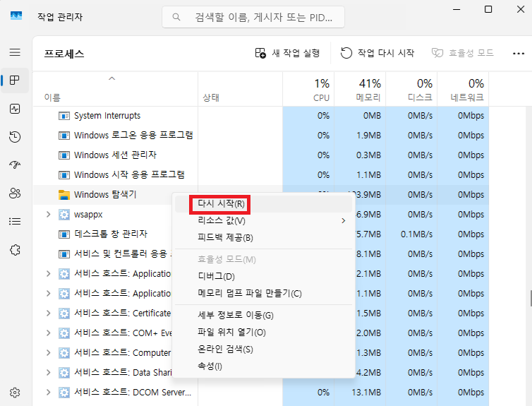Select 디버그(D) in context menu
The height and width of the screenshot is (406, 532).
[264, 276]
